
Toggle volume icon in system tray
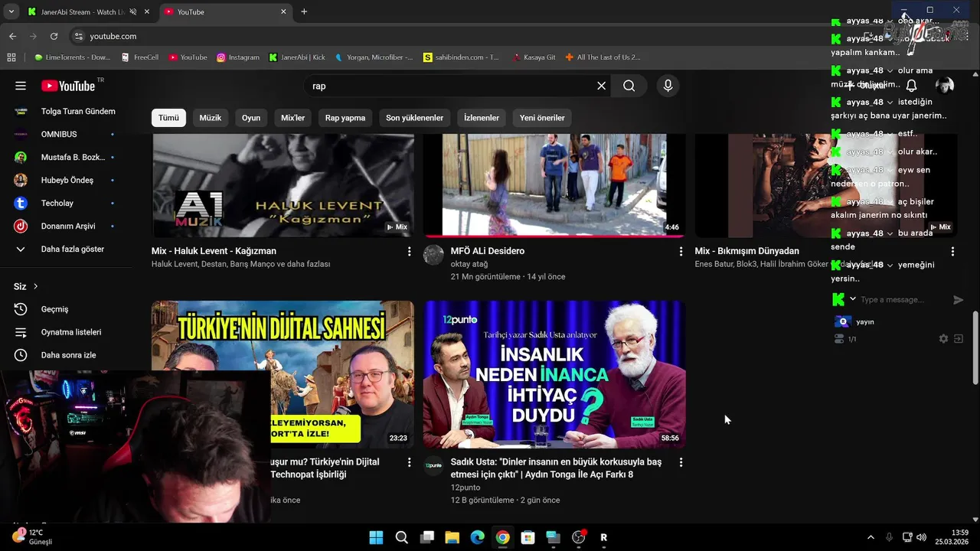coord(921,537)
